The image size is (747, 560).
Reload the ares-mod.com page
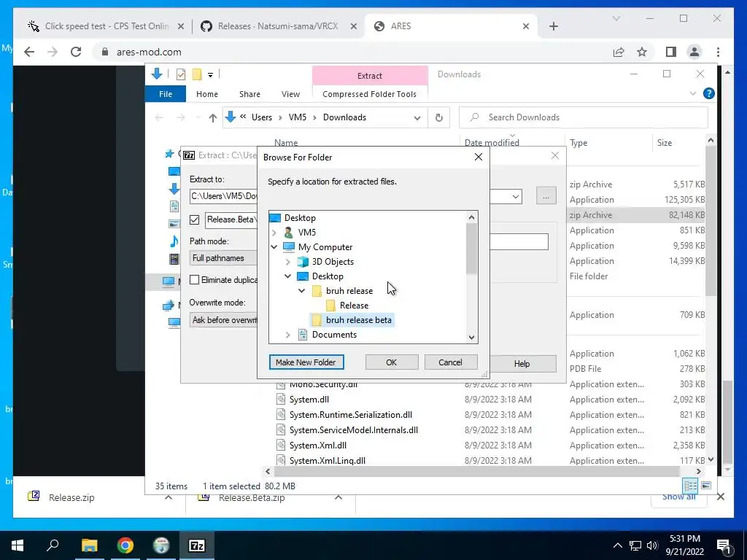point(76,52)
